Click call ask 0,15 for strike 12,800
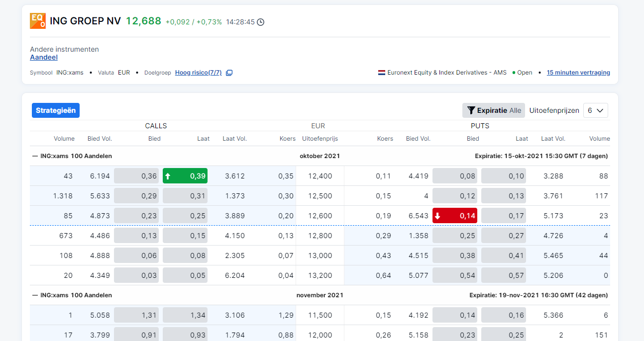The height and width of the screenshot is (341, 644). (185, 236)
